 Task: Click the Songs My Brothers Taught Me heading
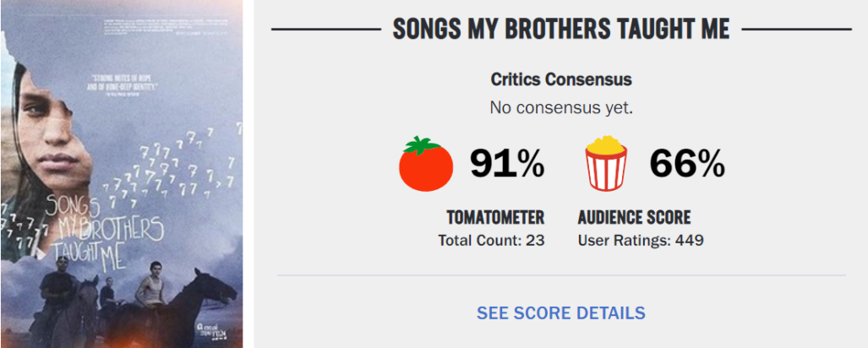pyautogui.click(x=560, y=29)
